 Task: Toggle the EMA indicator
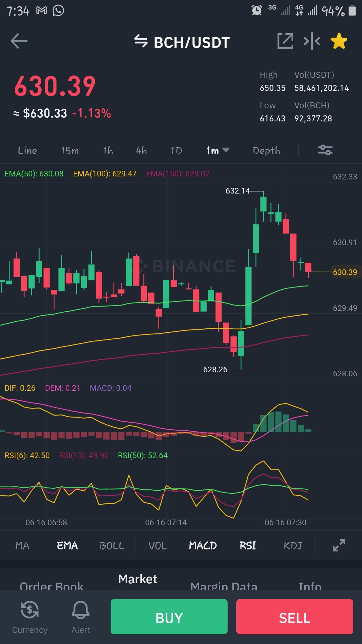(67, 546)
